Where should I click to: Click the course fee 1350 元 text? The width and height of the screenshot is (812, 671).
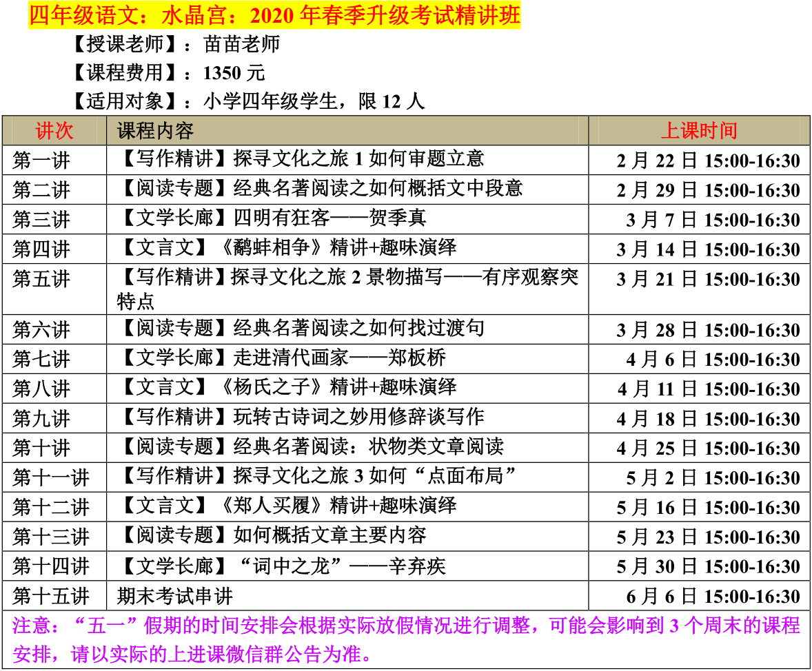(234, 73)
